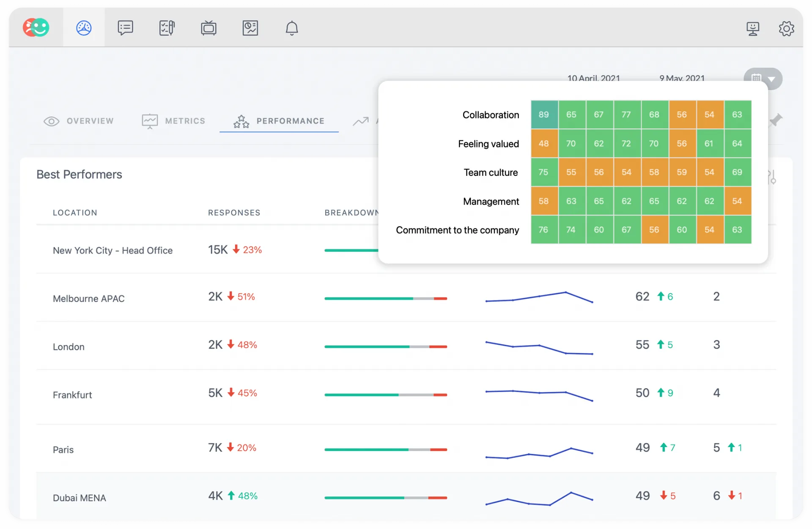Click the Frankfurt trend sparkline
The width and height of the screenshot is (812, 529).
(539, 394)
